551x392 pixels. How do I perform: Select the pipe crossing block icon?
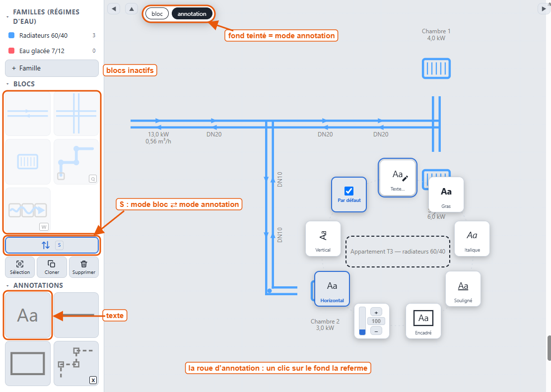[76, 114]
